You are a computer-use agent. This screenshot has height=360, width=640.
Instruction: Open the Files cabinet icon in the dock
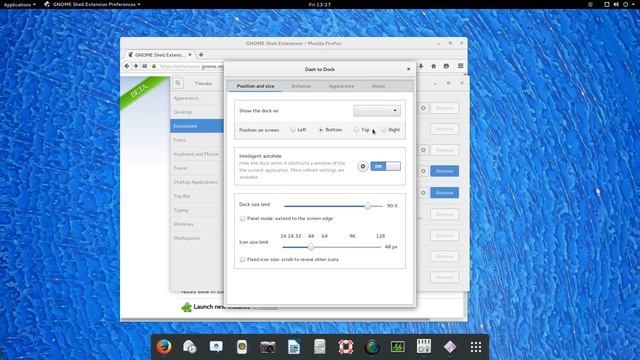pos(320,347)
